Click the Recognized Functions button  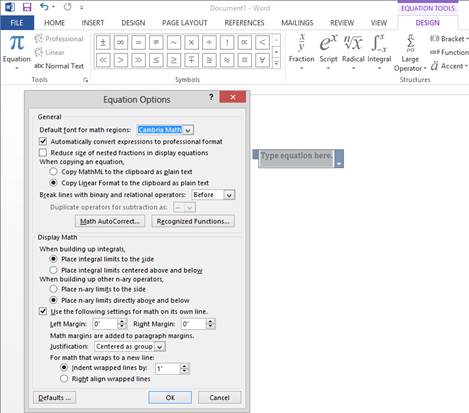coord(193,221)
